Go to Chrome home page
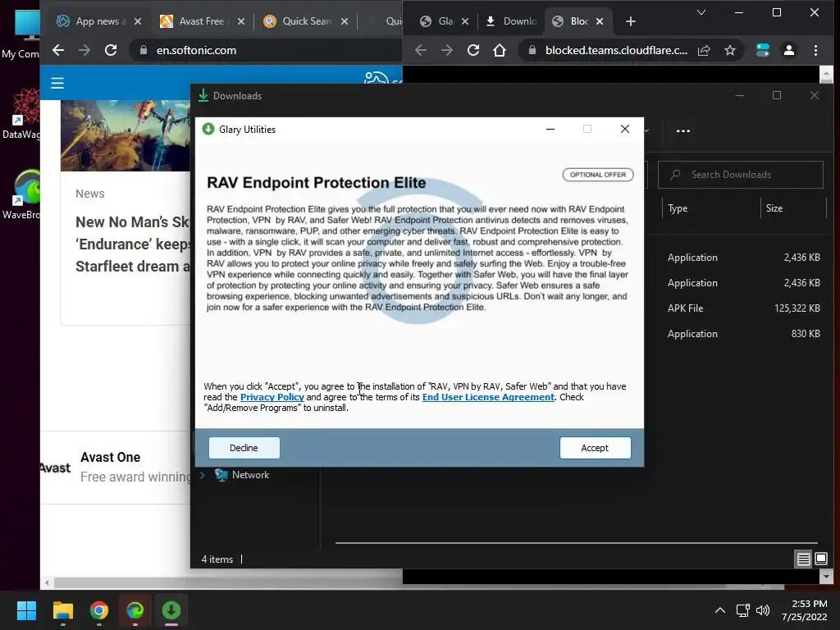 coord(500,50)
